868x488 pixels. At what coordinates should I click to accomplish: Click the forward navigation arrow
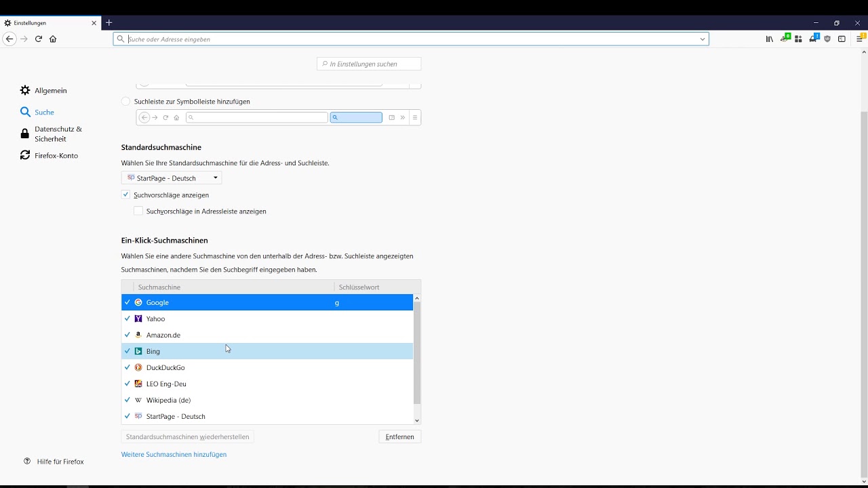click(24, 39)
